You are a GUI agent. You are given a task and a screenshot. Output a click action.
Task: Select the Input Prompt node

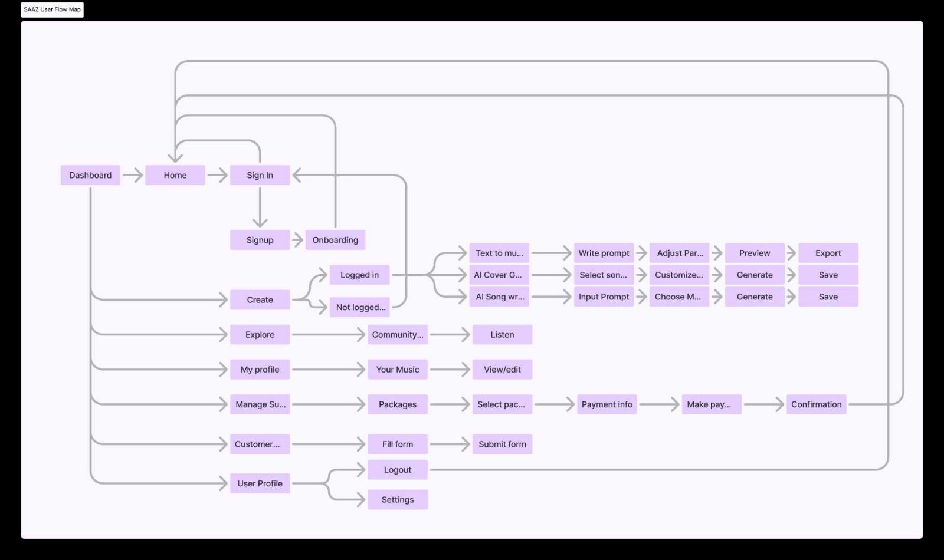click(x=604, y=297)
